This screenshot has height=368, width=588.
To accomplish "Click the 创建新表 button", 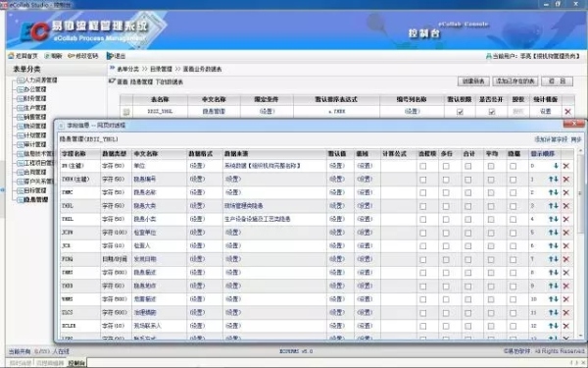I will point(473,81).
